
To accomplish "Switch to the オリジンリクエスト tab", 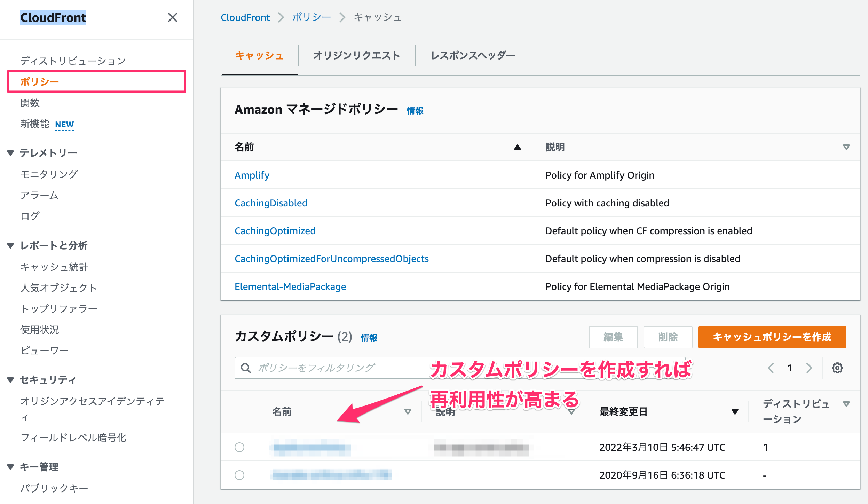I will click(x=357, y=56).
